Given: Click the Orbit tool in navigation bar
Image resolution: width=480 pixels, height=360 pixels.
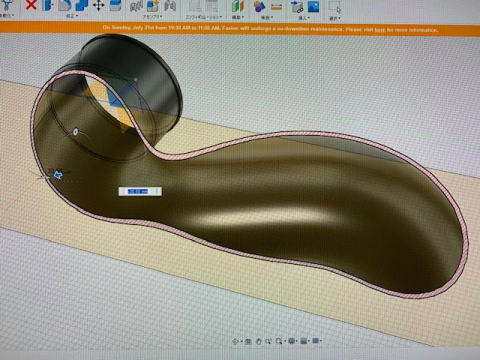Looking at the screenshot, I should 235,341.
